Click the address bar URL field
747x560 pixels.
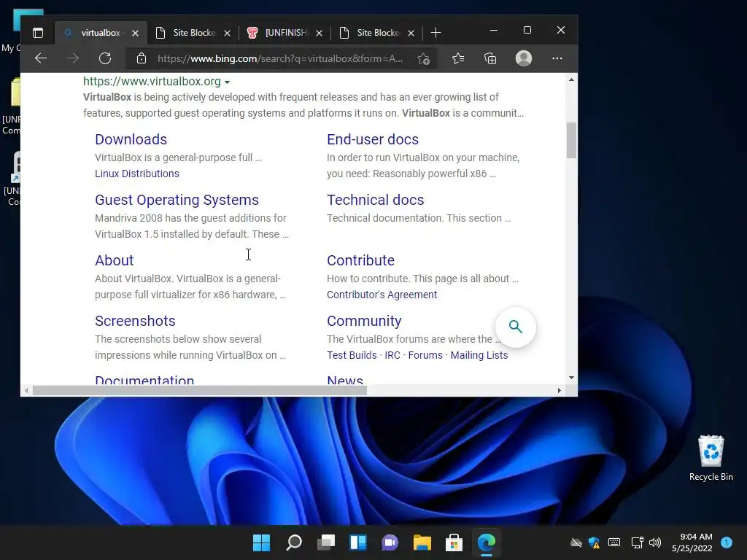280,58
